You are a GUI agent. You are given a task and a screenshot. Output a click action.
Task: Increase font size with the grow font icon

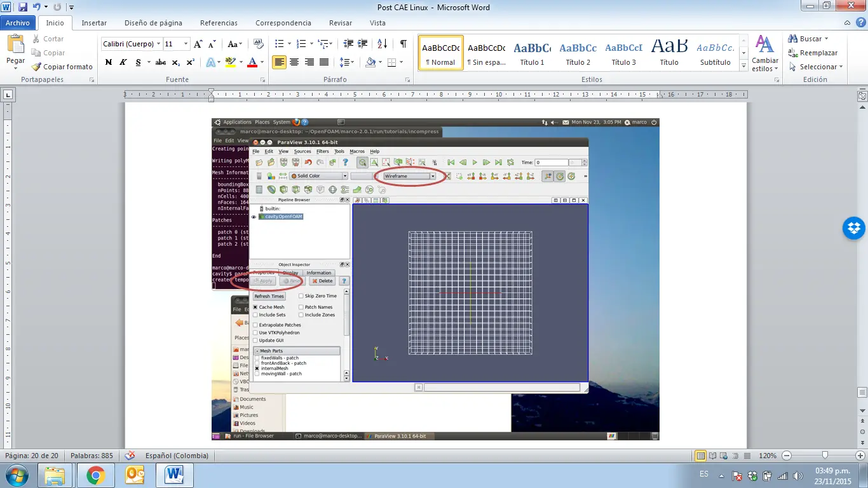pos(198,44)
